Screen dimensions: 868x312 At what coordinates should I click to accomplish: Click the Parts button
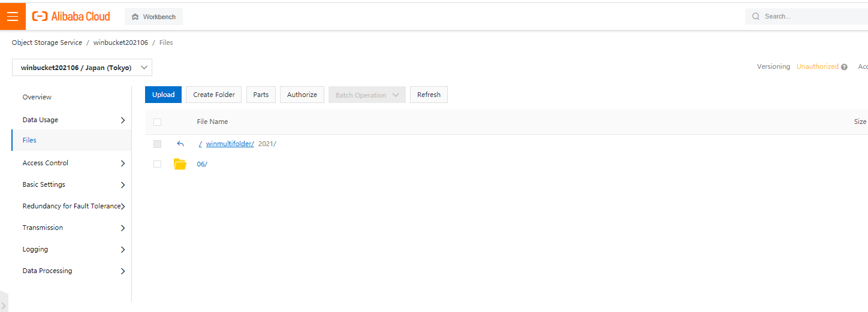pos(261,95)
